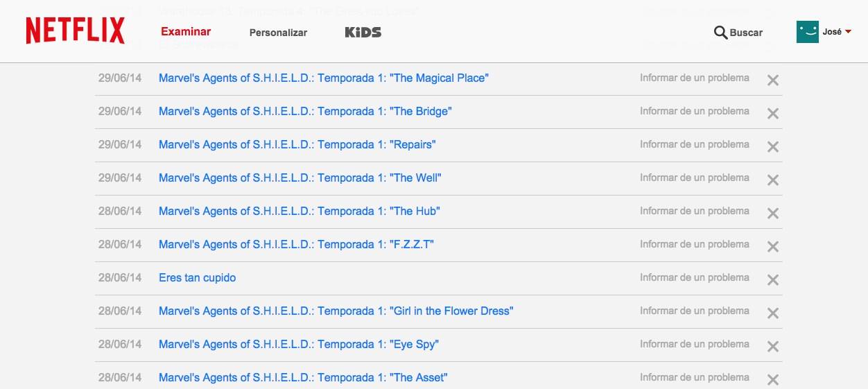Open "The Magical Place" episode link
Viewport: 868px width, 389px height.
click(324, 78)
